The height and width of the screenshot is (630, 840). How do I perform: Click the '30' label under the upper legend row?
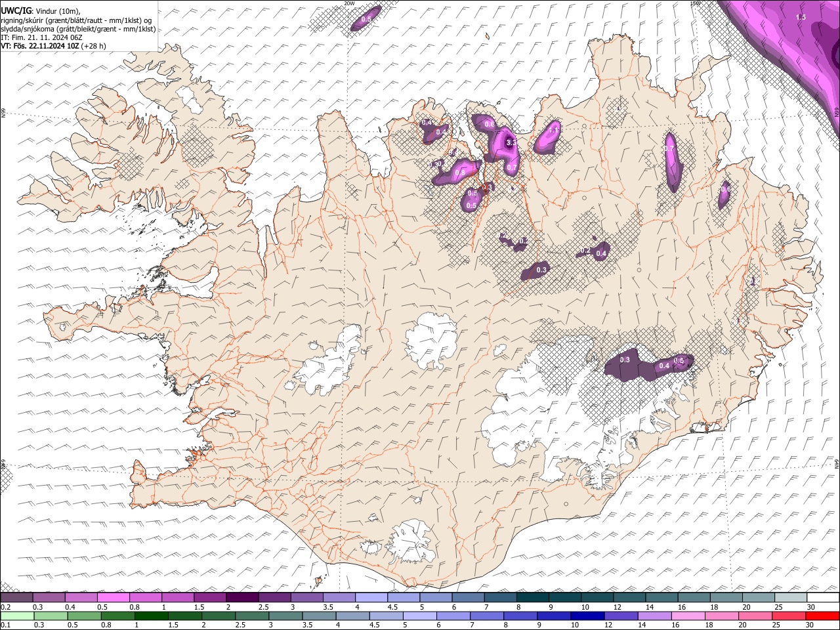(810, 607)
